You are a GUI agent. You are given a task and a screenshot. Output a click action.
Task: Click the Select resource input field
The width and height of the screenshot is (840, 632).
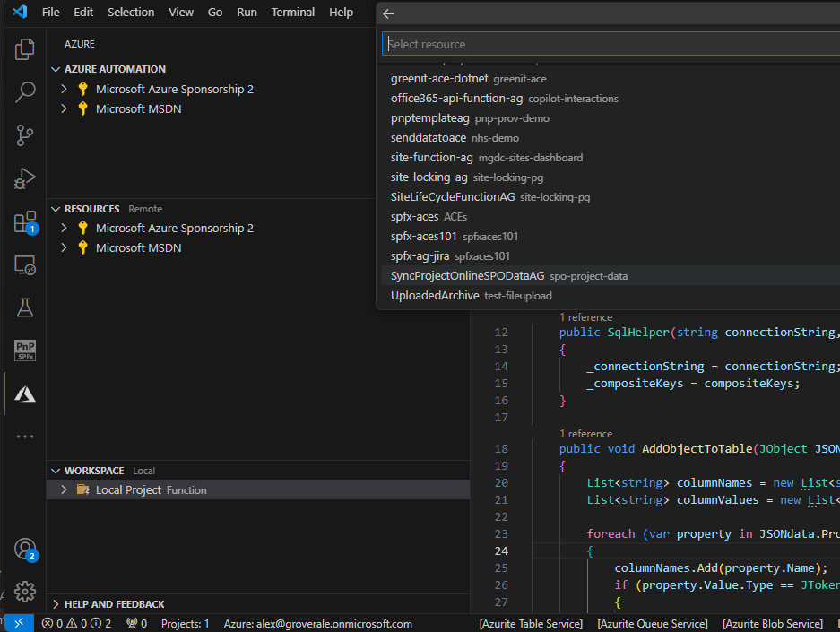pos(610,44)
